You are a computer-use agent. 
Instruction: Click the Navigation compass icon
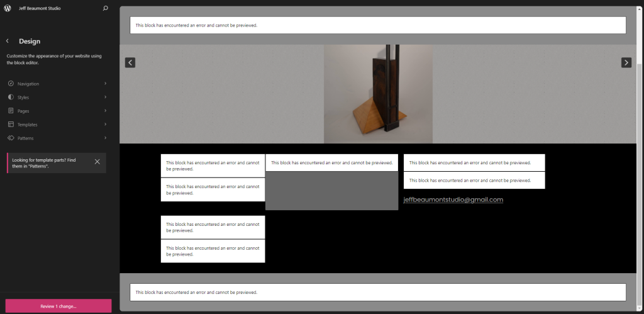(x=11, y=84)
